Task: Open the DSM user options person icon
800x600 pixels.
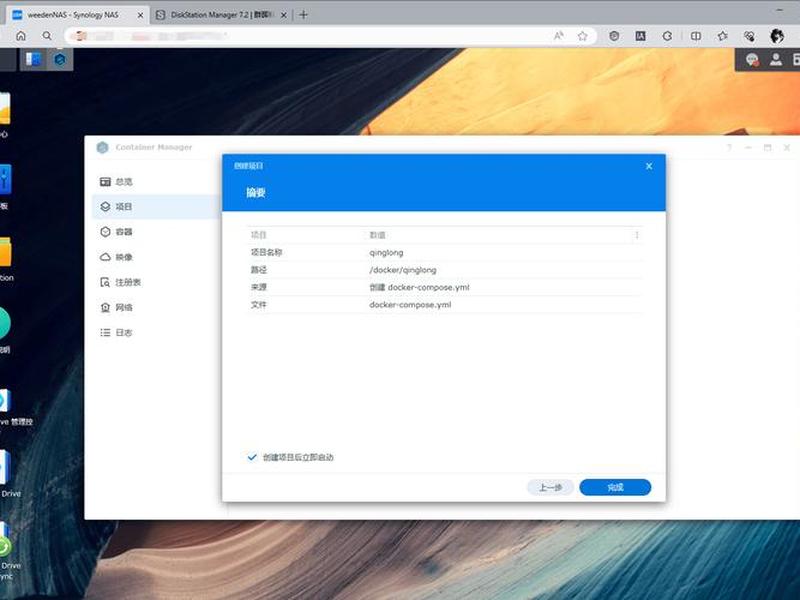Action: tap(776, 60)
